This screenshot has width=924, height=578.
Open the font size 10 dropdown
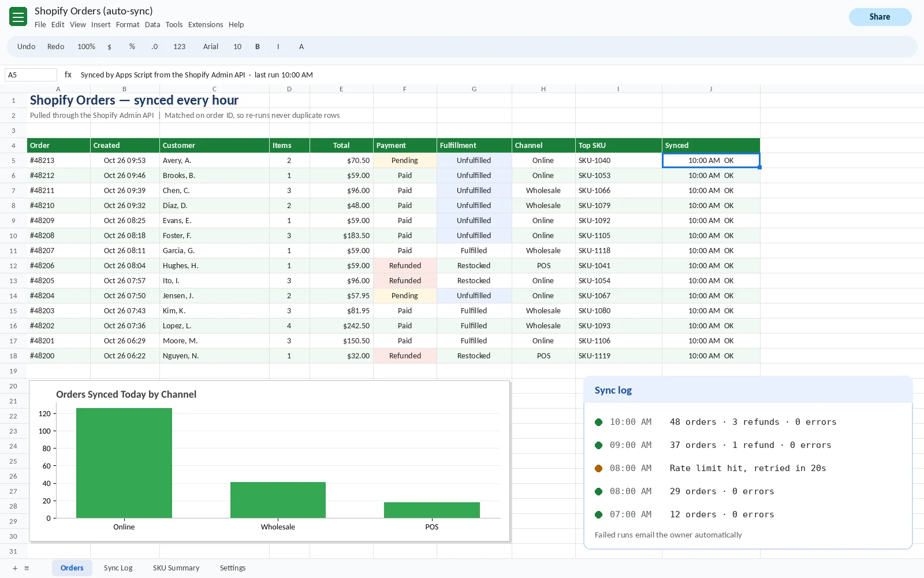pos(237,47)
